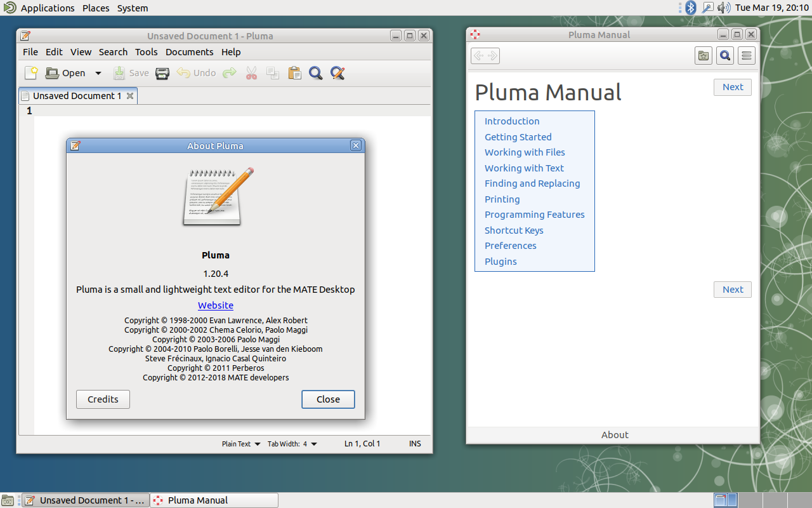Open the File menu in Pluma
This screenshot has width=812, height=508.
(x=30, y=52)
